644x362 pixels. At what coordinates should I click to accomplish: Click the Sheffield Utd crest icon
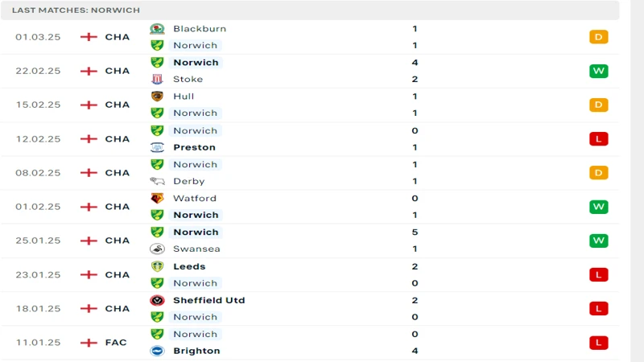point(157,300)
